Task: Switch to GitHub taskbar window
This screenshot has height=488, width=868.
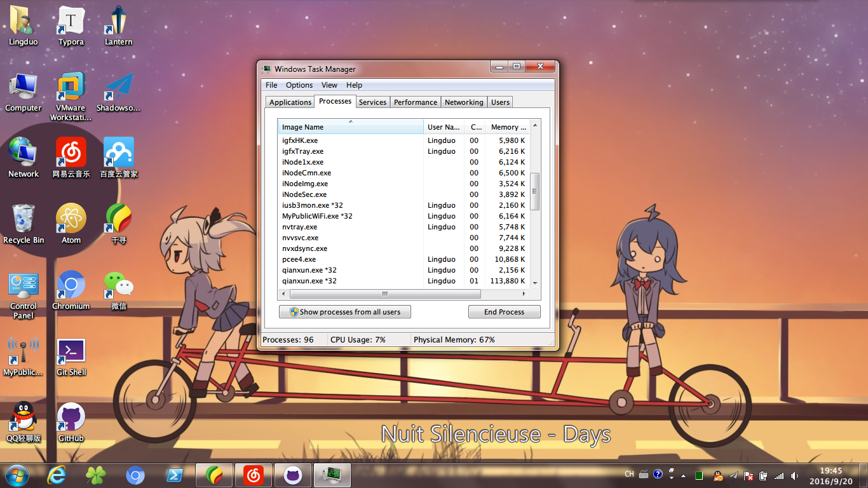Action: pyautogui.click(x=293, y=475)
